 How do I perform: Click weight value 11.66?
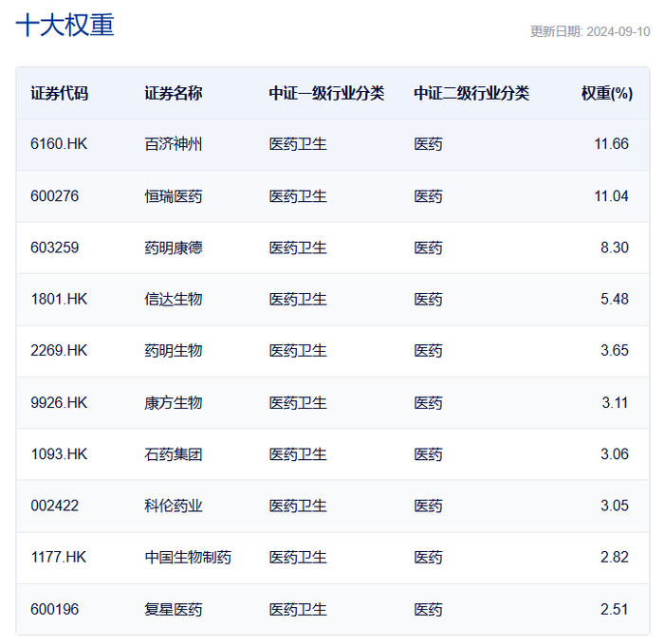611,144
